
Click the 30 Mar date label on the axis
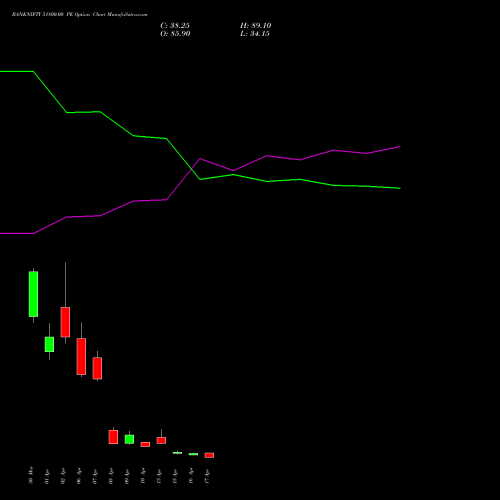(31, 475)
